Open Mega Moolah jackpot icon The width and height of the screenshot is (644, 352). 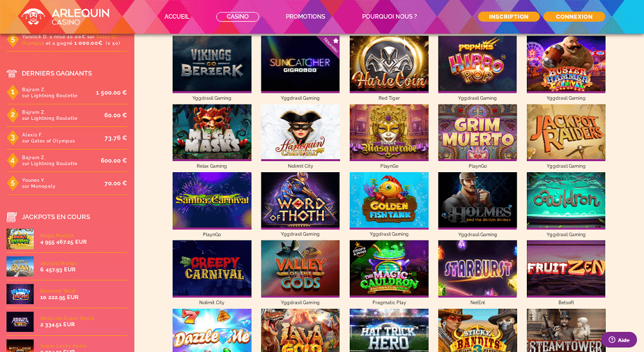[20, 239]
